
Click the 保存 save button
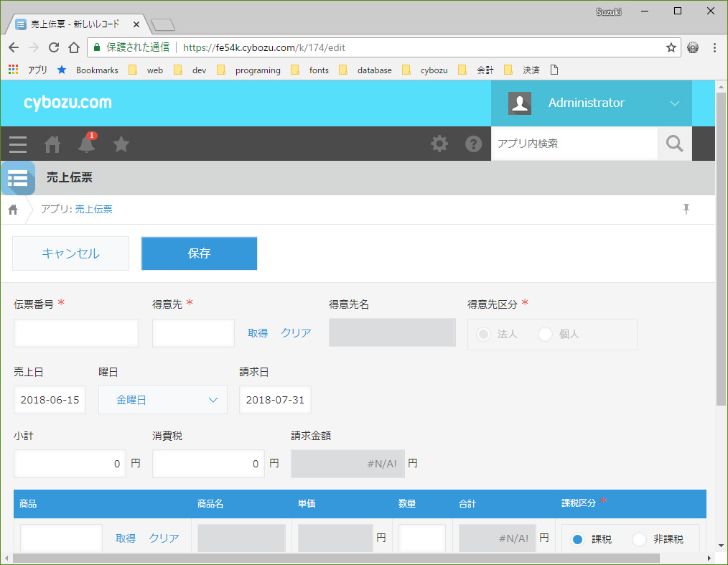point(199,253)
